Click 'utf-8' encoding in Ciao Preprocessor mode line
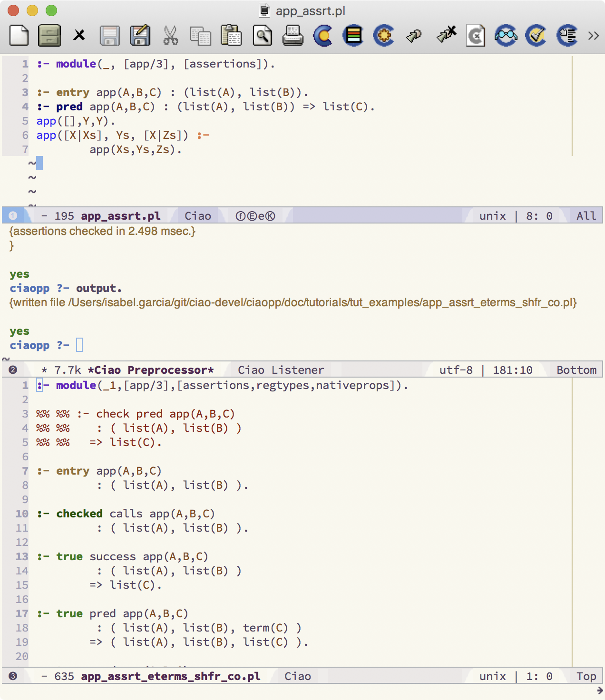 456,370
